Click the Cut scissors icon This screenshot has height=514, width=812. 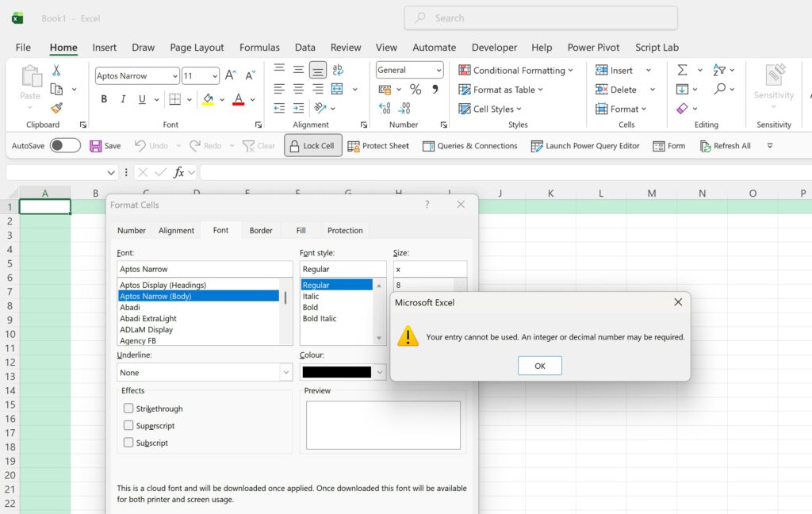56,71
